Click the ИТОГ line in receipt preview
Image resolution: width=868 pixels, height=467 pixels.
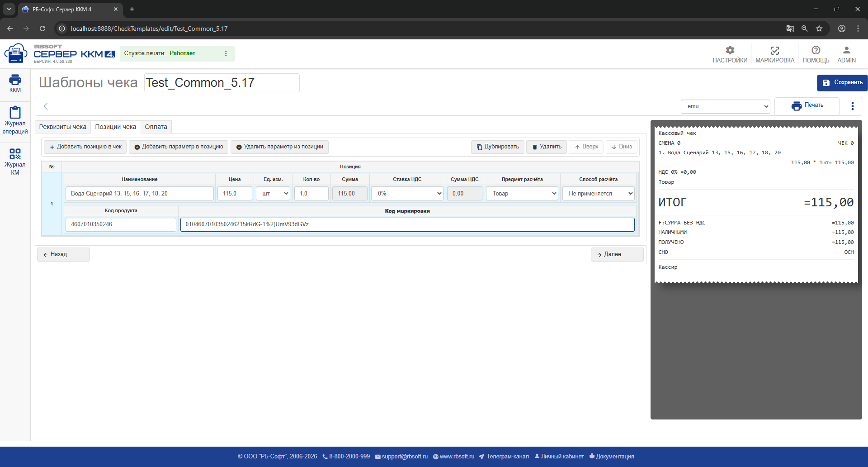pyautogui.click(x=756, y=202)
